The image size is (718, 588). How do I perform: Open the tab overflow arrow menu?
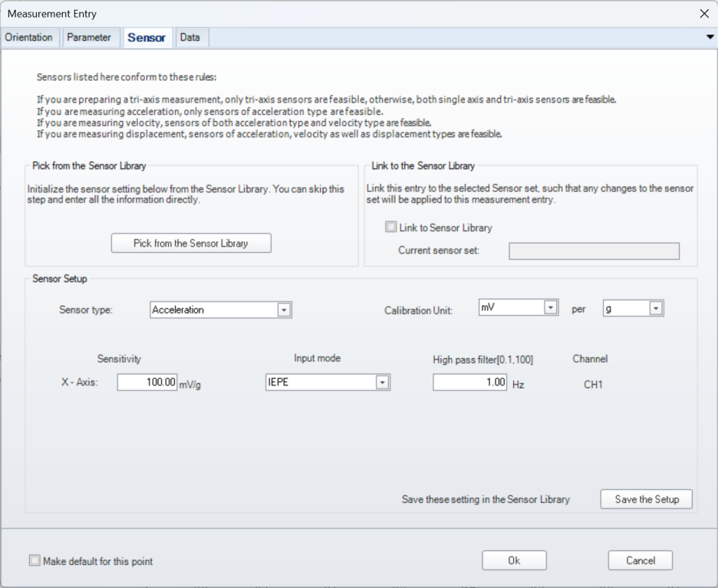[x=710, y=37]
